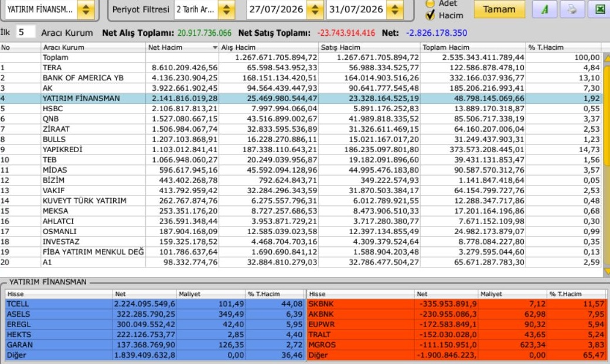
Task: Toggle the Hacim option
Action: point(430,15)
